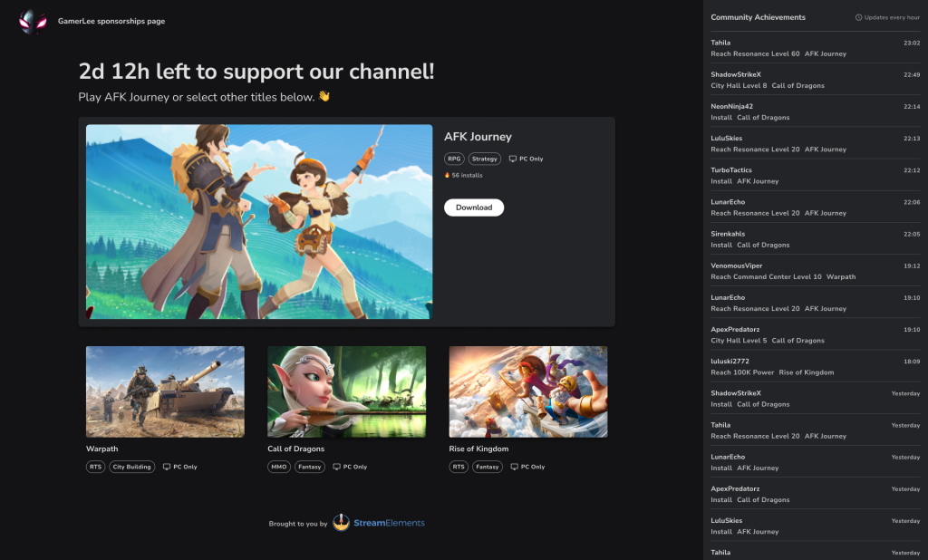
Task: Choose the City Building tag under Warpath
Action: pyautogui.click(x=132, y=467)
